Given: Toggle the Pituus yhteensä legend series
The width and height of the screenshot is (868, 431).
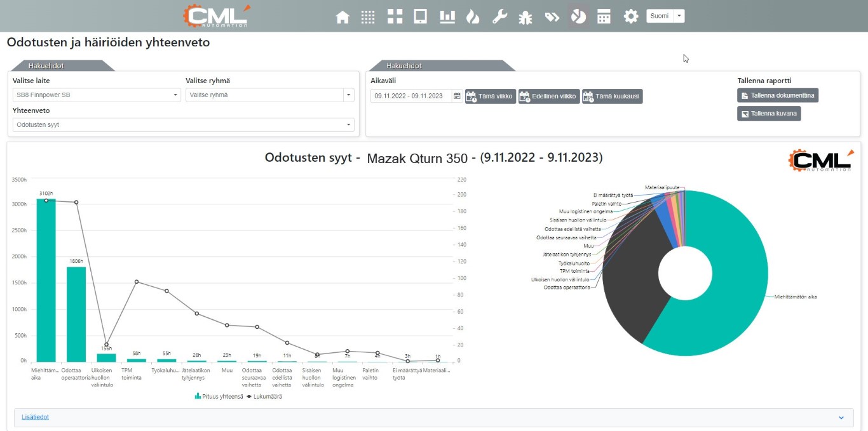Looking at the screenshot, I should coord(219,396).
